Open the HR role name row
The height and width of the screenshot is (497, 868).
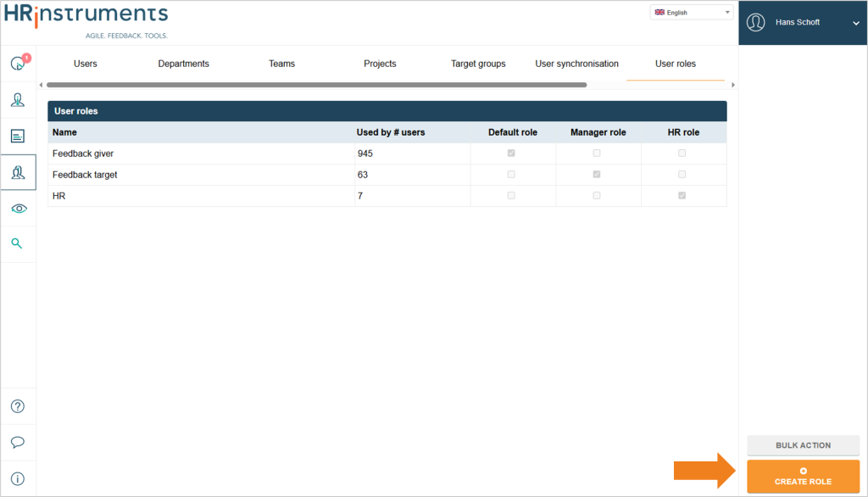coord(387,196)
